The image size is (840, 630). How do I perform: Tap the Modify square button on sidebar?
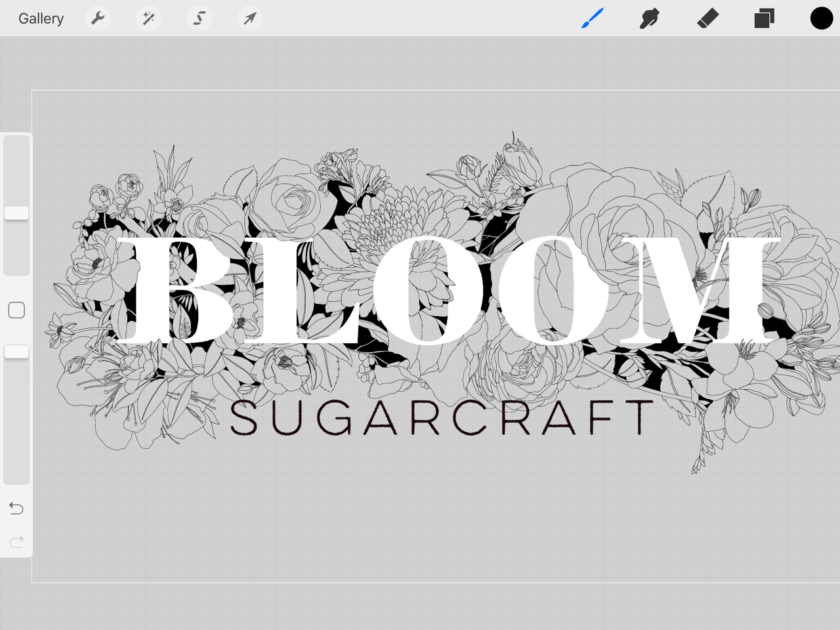click(x=16, y=310)
